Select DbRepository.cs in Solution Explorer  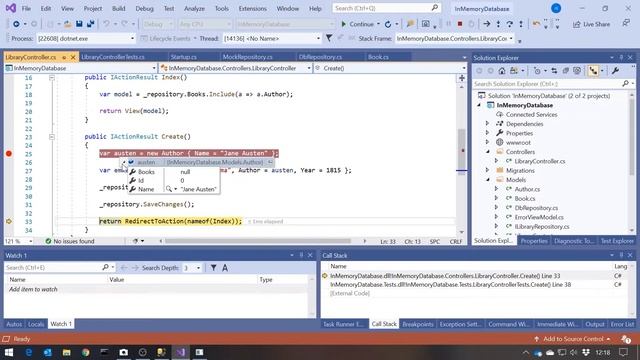coord(536,208)
